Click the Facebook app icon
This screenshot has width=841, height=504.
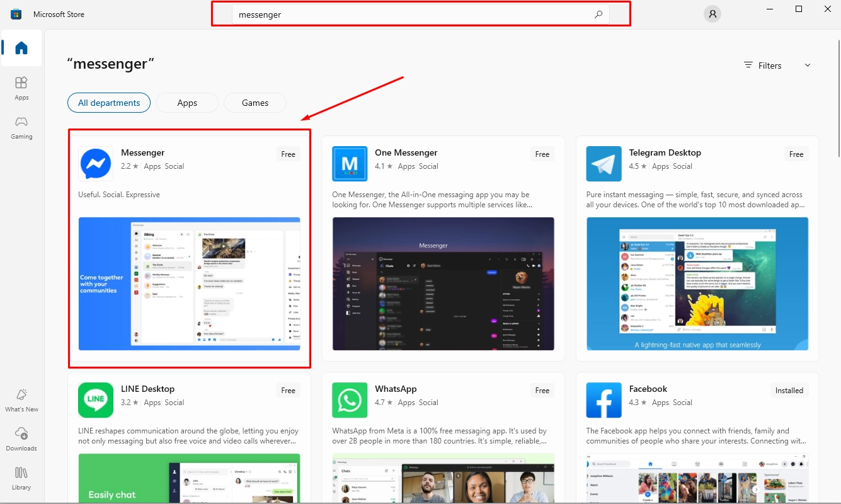click(x=604, y=400)
